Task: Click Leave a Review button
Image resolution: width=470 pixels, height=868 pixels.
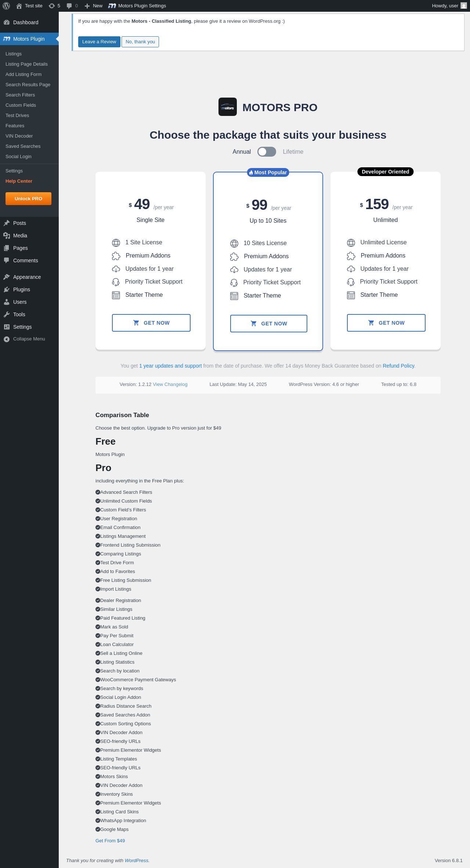Action: (99, 42)
